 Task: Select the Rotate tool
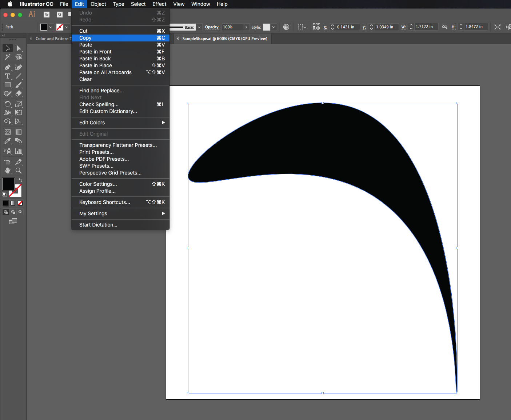pos(7,104)
